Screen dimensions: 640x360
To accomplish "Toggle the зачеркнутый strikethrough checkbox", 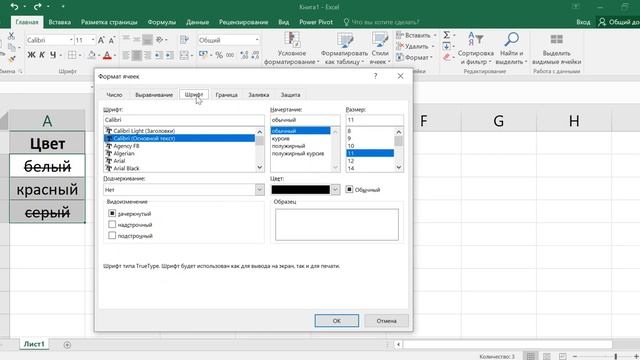I will [112, 213].
